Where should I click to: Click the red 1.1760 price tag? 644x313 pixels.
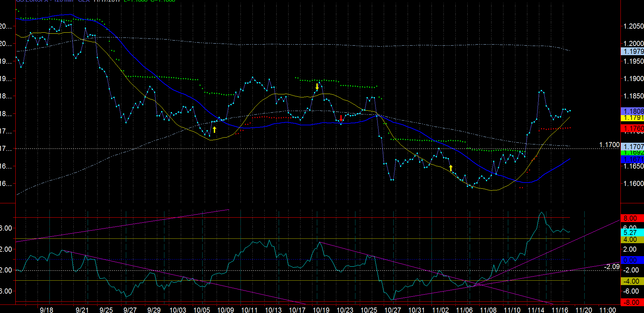(x=632, y=128)
